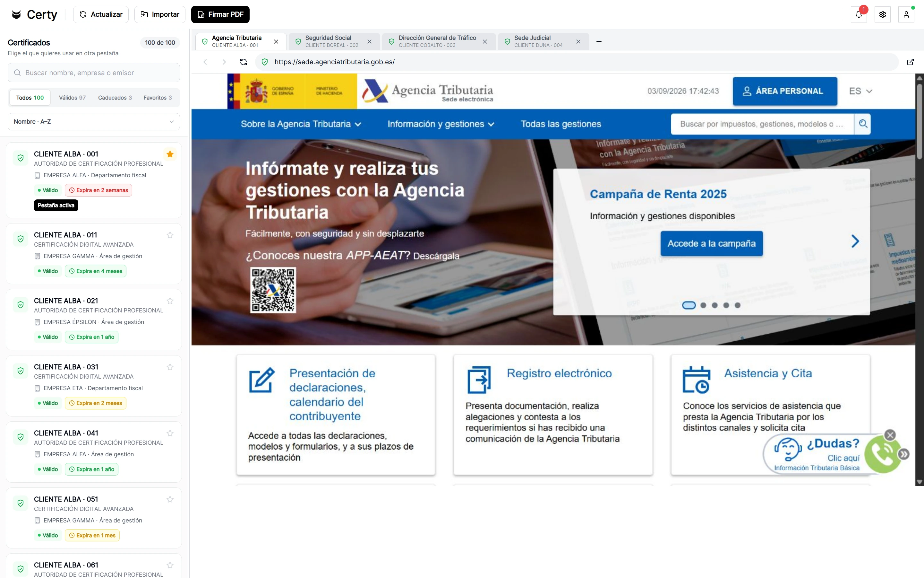The width and height of the screenshot is (924, 578).
Task: Click the APP-AEAT QR code
Action: point(273,290)
